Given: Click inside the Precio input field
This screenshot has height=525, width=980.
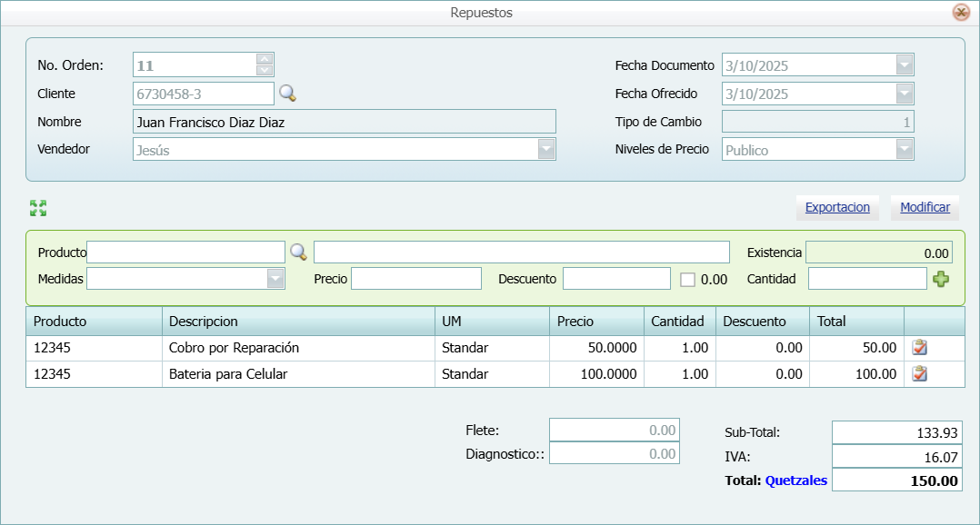Looking at the screenshot, I should point(415,279).
